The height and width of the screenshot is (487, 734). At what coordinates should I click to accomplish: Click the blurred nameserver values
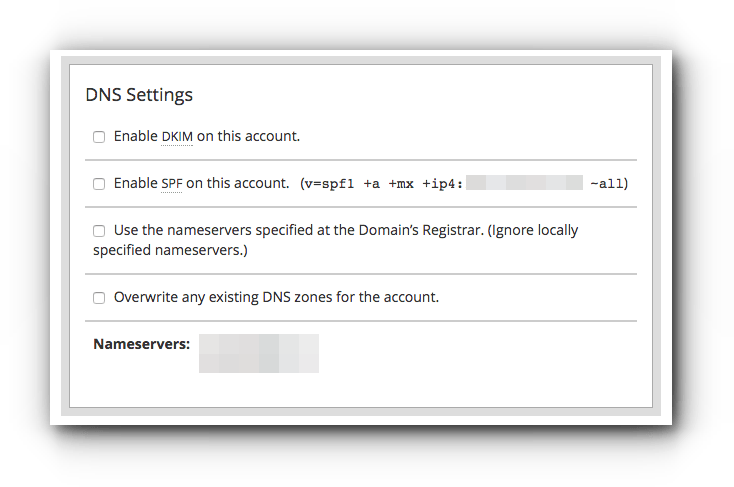(x=259, y=354)
